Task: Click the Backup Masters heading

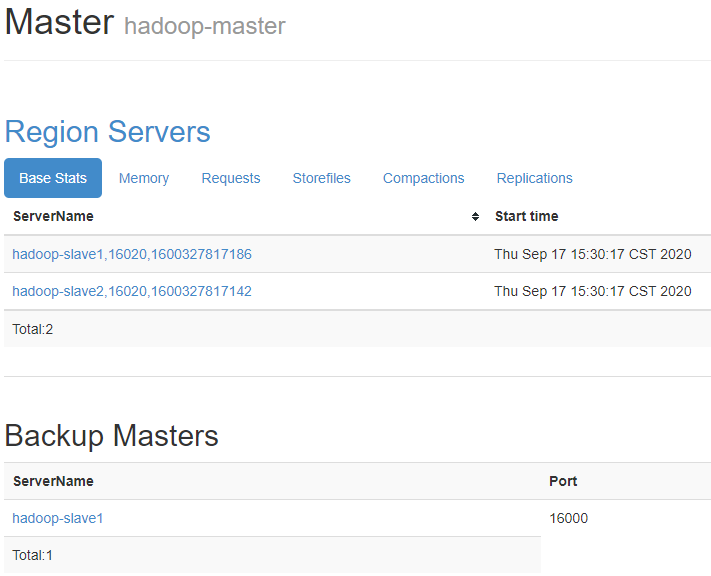Action: (112, 435)
